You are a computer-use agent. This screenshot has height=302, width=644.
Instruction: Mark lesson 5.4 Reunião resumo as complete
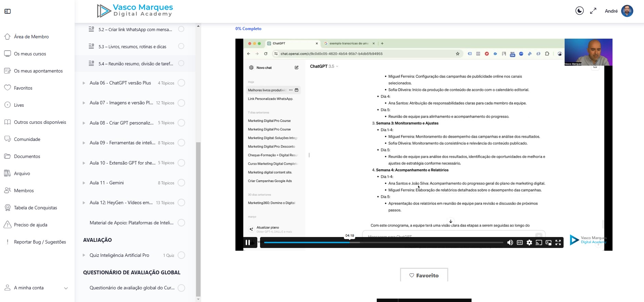181,63
